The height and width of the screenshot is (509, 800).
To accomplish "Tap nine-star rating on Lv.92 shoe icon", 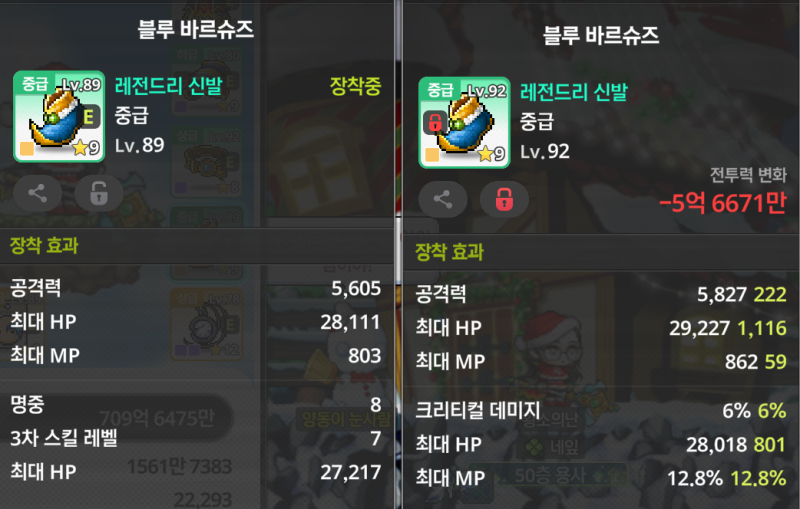I will pos(491,154).
